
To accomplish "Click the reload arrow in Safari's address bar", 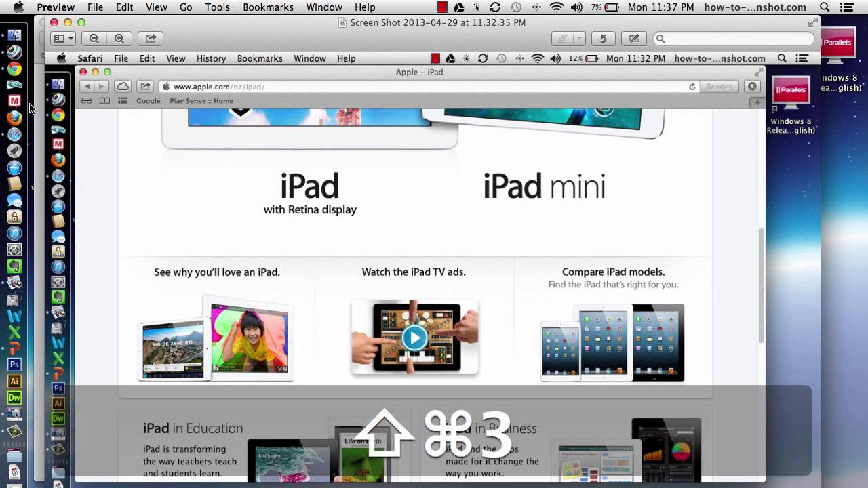I will point(692,87).
